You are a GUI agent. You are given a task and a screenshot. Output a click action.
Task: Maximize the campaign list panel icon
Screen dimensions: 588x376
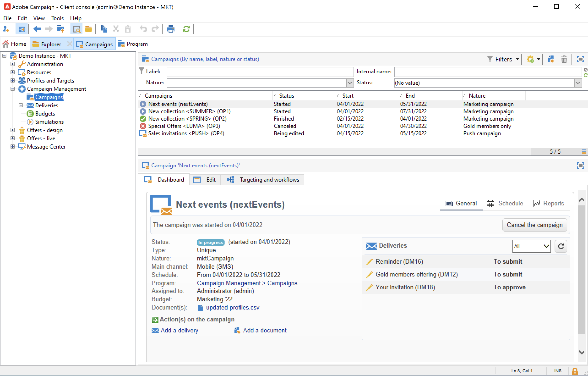tap(580, 59)
